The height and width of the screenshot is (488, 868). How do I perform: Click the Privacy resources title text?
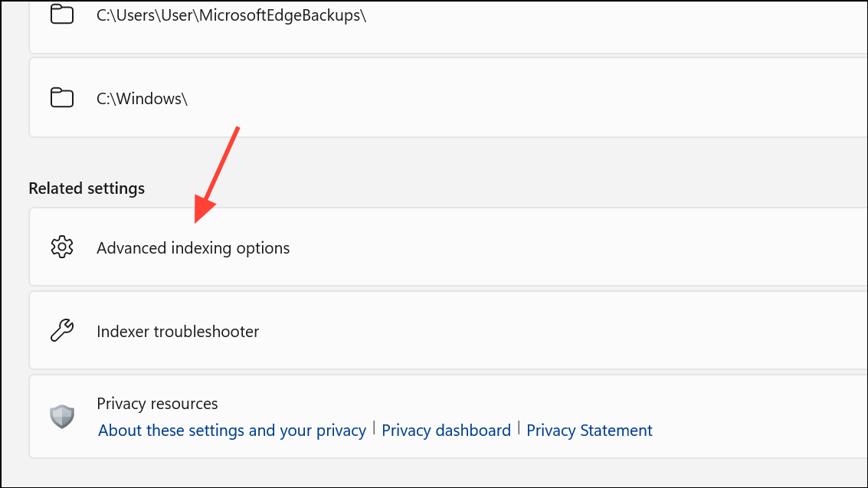click(x=157, y=403)
